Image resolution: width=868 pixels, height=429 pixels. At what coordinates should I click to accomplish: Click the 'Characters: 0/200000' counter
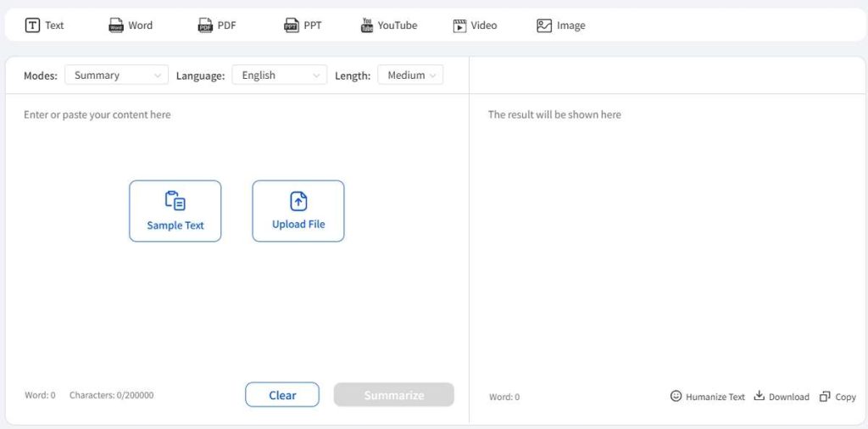click(112, 395)
